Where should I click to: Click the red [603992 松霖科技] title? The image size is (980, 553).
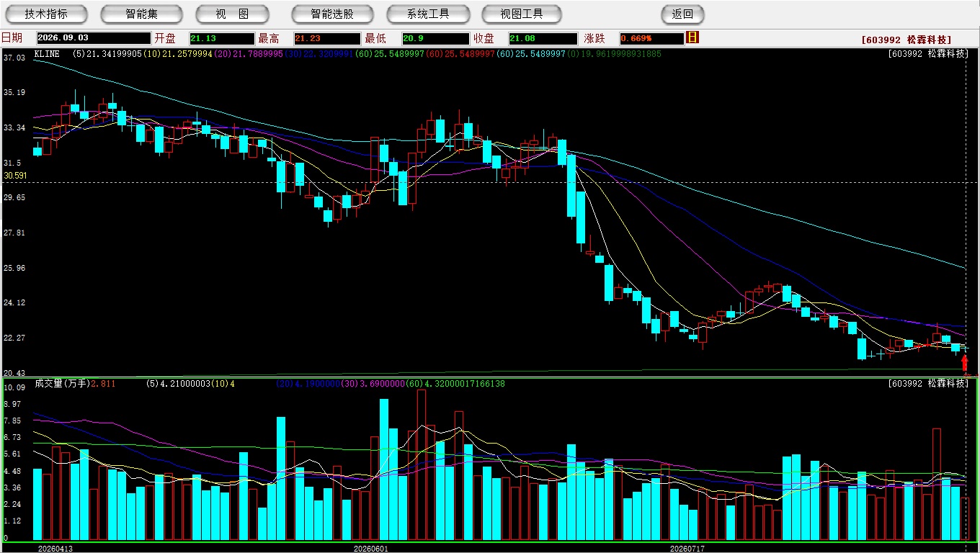[x=906, y=40]
